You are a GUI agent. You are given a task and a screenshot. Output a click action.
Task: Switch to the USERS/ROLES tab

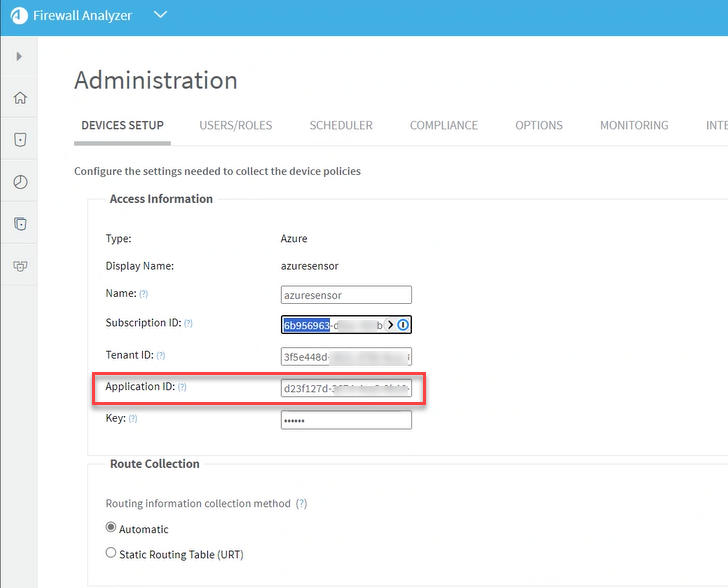pos(235,125)
